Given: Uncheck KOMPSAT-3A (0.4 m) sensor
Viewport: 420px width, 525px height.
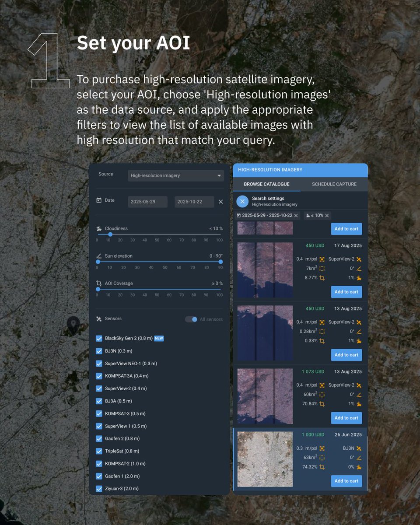Looking at the screenshot, I should (99, 376).
